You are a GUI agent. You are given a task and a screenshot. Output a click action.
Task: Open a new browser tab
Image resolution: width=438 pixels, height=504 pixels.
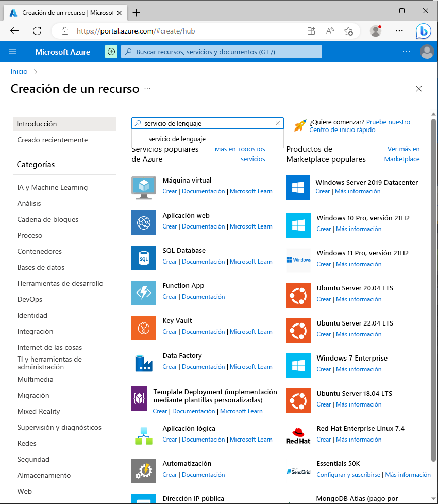point(137,13)
